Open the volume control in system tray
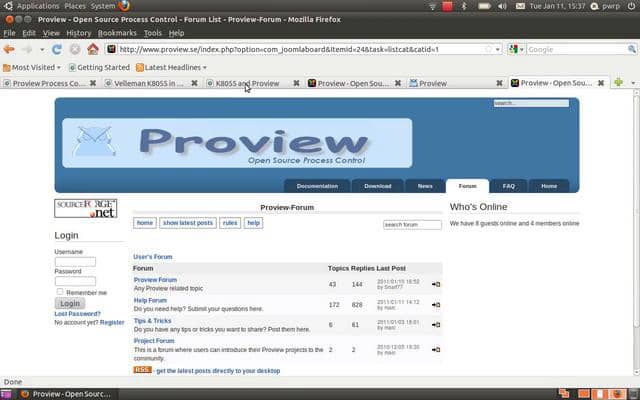This screenshot has height=400, width=640. [502, 6]
